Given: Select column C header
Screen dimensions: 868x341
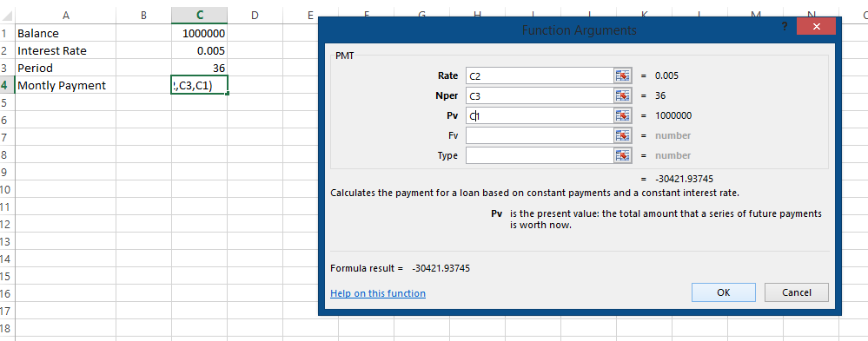Looking at the screenshot, I should 199,16.
